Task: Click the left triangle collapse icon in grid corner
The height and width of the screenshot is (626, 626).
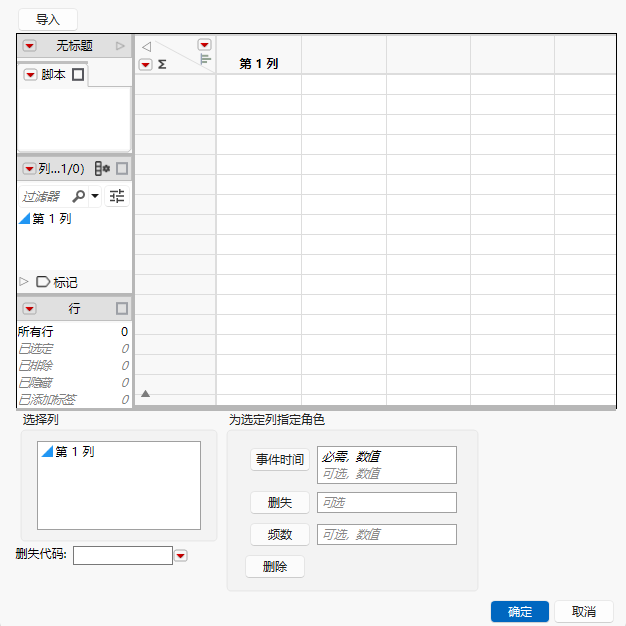Action: 147,47
